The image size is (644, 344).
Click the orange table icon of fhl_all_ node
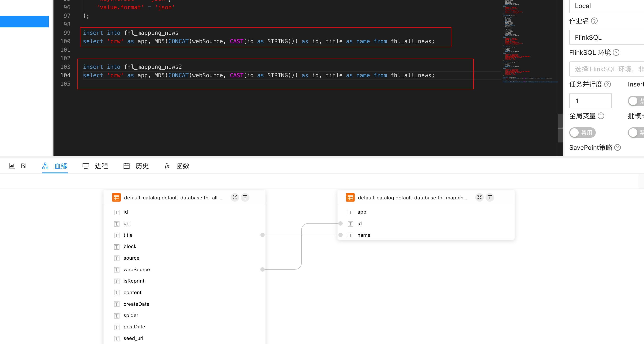click(x=116, y=198)
